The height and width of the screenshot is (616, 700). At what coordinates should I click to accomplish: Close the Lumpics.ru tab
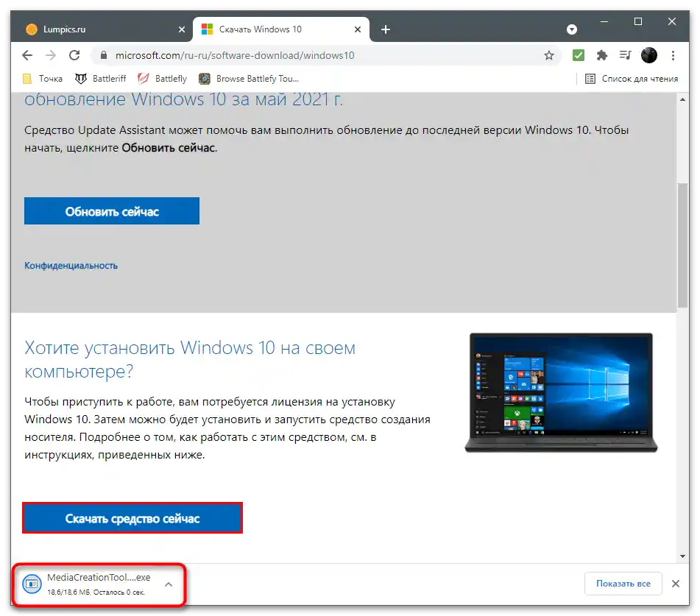coord(182,29)
